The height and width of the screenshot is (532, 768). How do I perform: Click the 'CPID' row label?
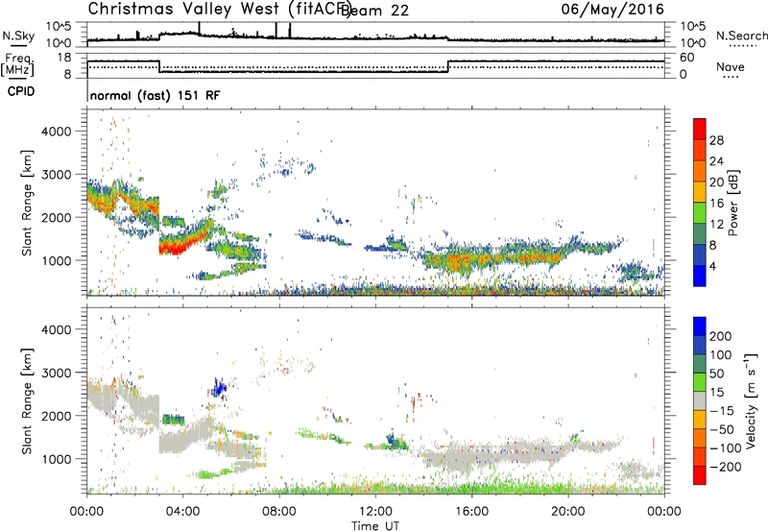coord(21,91)
